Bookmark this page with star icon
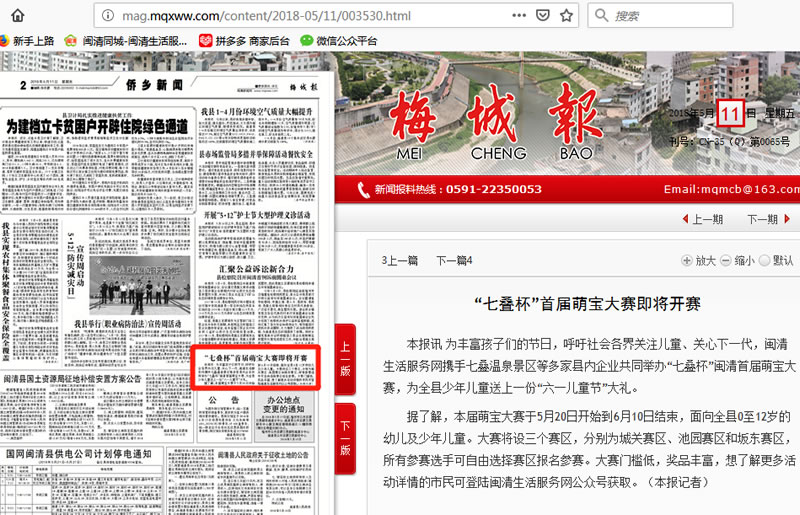 (x=567, y=16)
